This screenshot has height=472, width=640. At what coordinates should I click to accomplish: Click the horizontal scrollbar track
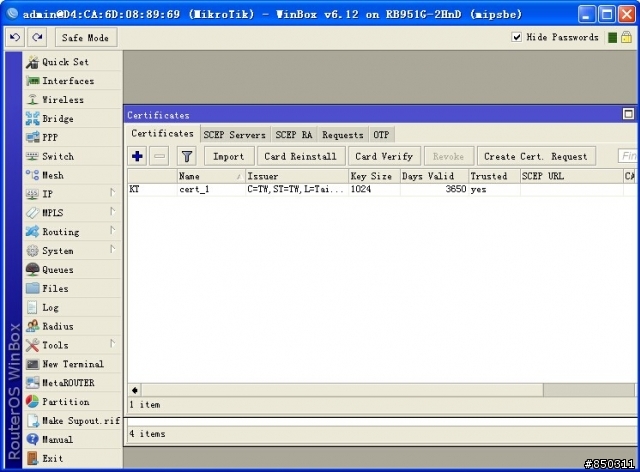(342, 390)
